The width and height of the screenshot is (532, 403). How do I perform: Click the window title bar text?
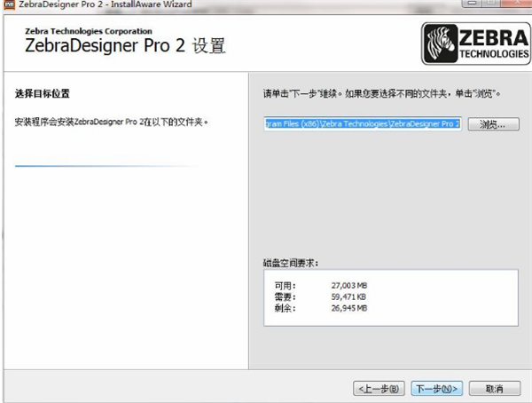coord(106,4)
